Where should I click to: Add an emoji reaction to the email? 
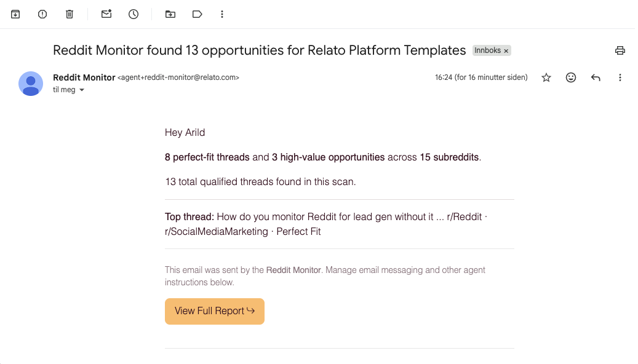tap(570, 77)
